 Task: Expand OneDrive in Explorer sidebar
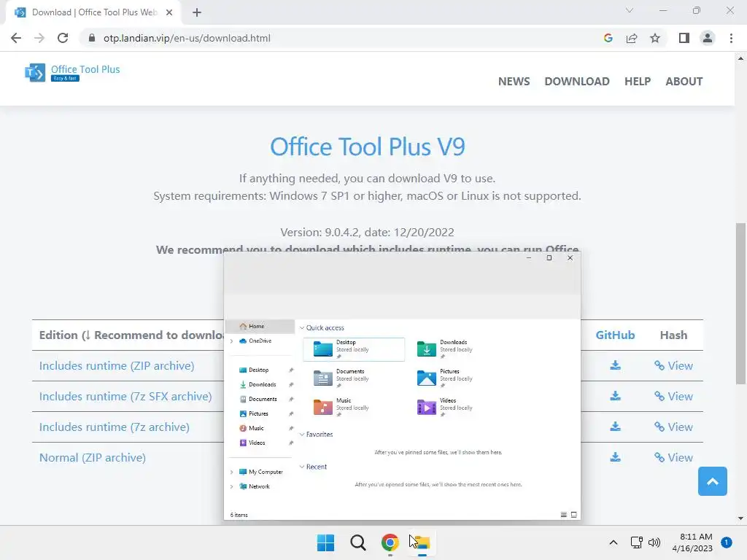231,341
